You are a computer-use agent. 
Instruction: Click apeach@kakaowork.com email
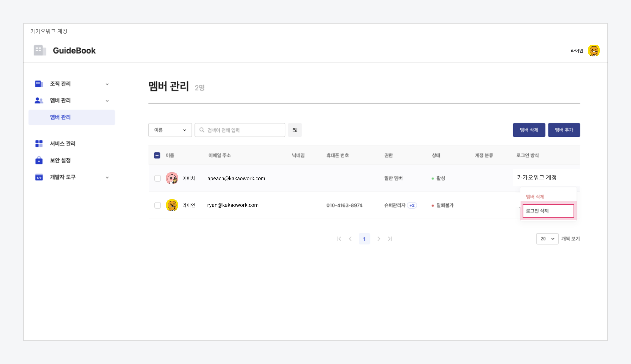click(x=236, y=179)
